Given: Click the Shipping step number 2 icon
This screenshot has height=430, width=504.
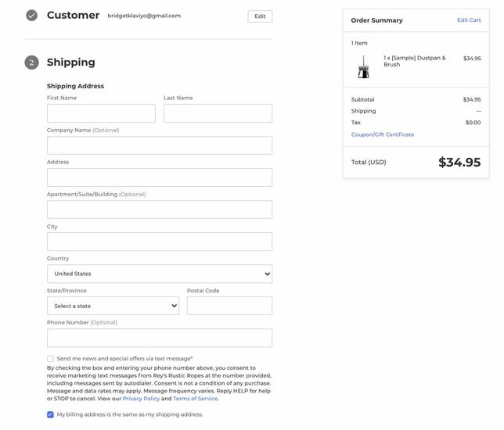Looking at the screenshot, I should (31, 63).
